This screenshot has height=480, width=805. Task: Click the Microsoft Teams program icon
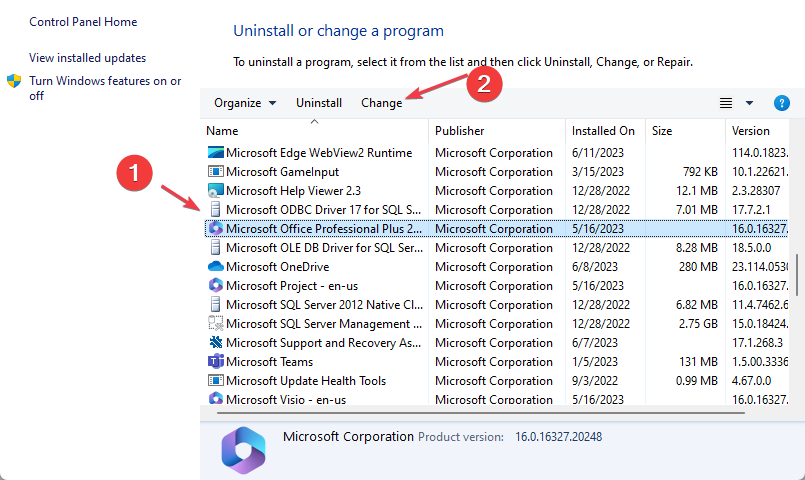(x=215, y=362)
